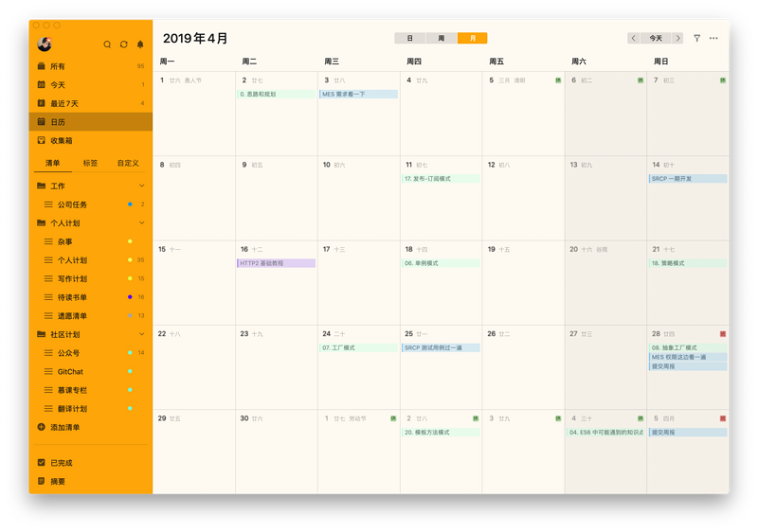Viewport: 758px width, 532px height.
Task: Switch calendar to 周 week view
Action: [x=442, y=38]
